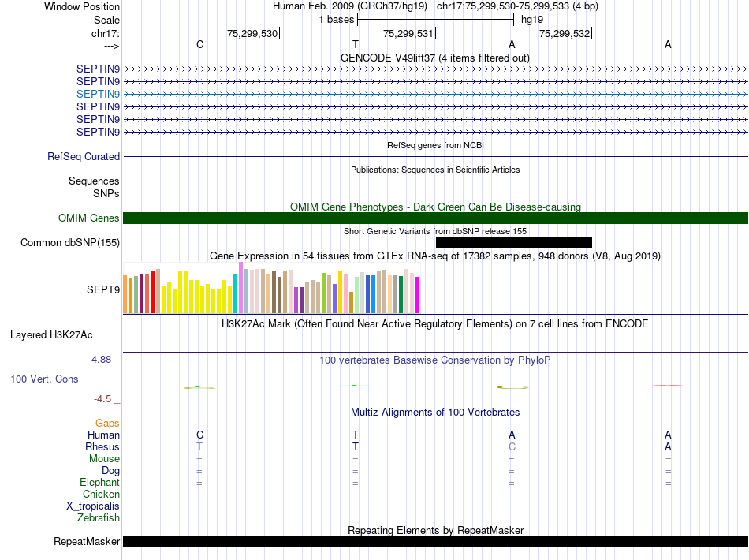Click the red PhyloP conservation mark
The height and width of the screenshot is (560, 749).
668,385
